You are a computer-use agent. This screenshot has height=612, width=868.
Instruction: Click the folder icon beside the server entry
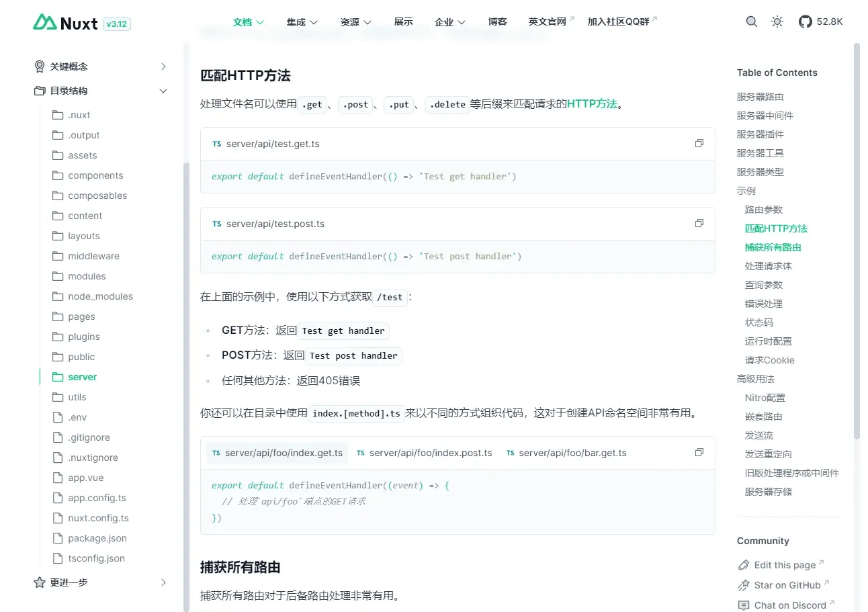(x=58, y=377)
